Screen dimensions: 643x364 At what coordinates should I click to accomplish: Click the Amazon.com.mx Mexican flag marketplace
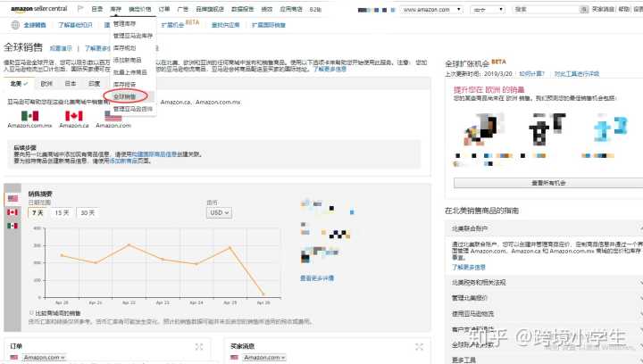[29, 116]
